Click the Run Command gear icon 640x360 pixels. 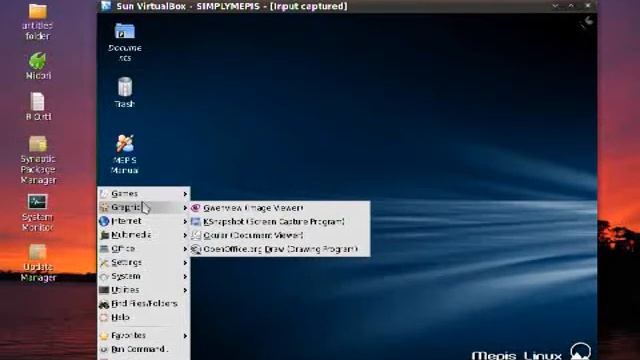tap(104, 349)
